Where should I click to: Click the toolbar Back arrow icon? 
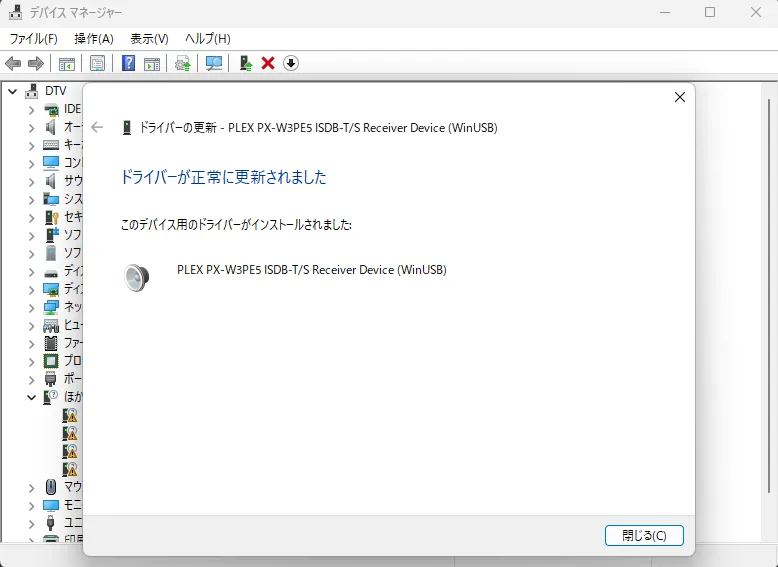(x=13, y=63)
